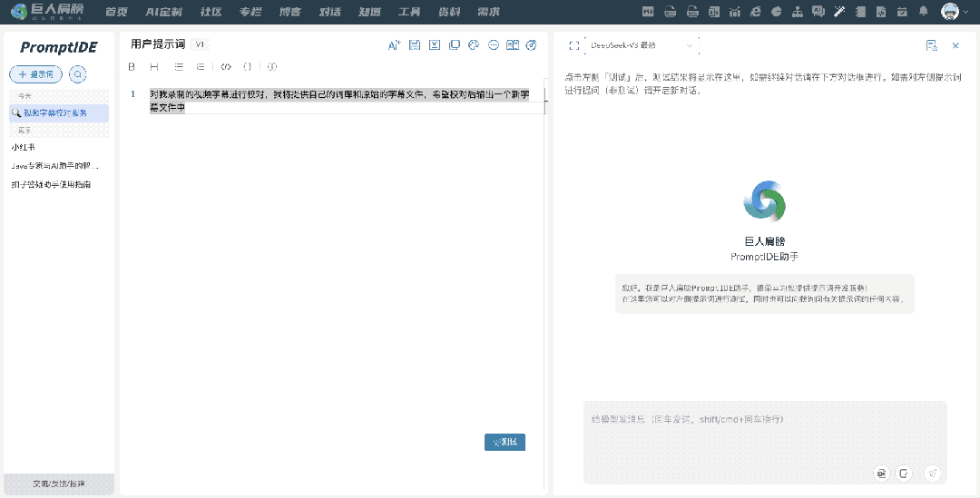Screen dimensions: 980x498
Task: Click the IE browser icon in top bar
Action: tap(756, 11)
